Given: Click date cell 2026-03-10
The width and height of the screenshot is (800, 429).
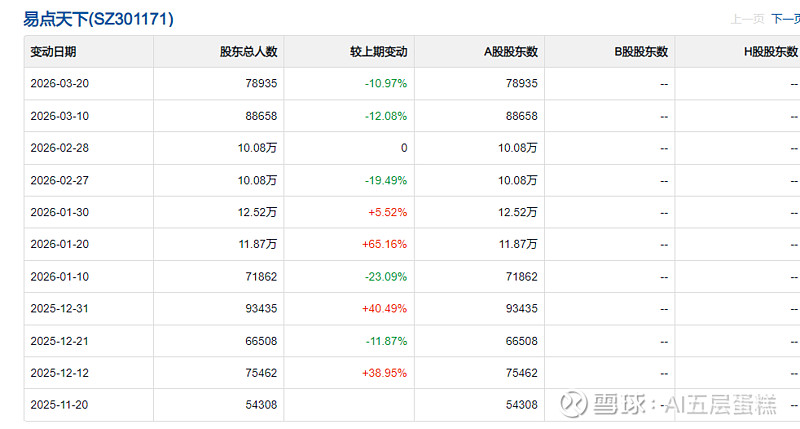Looking at the screenshot, I should pyautogui.click(x=60, y=116).
